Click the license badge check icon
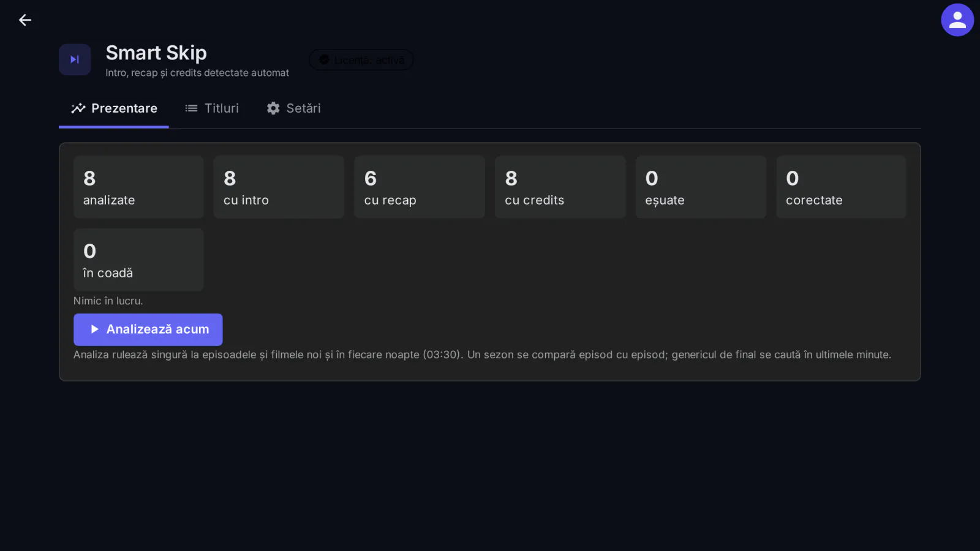This screenshot has width=980, height=551. point(324,60)
